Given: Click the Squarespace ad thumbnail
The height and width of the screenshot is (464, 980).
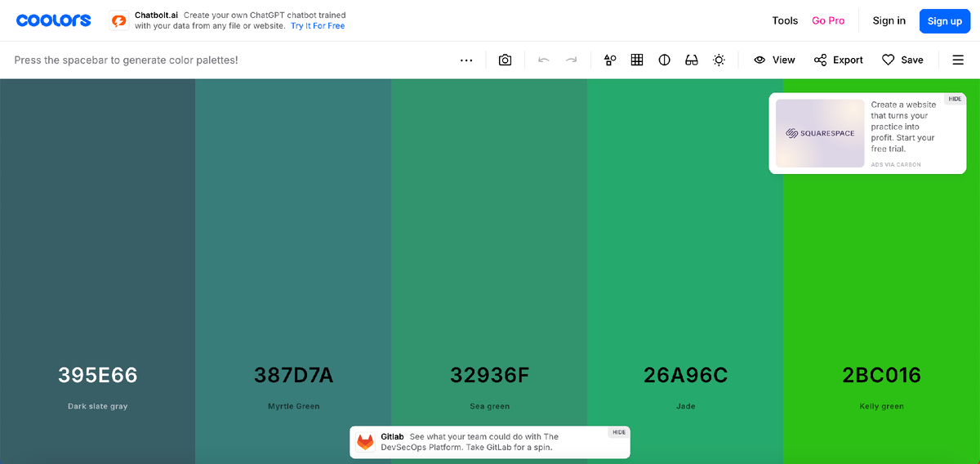Looking at the screenshot, I should pyautogui.click(x=820, y=133).
